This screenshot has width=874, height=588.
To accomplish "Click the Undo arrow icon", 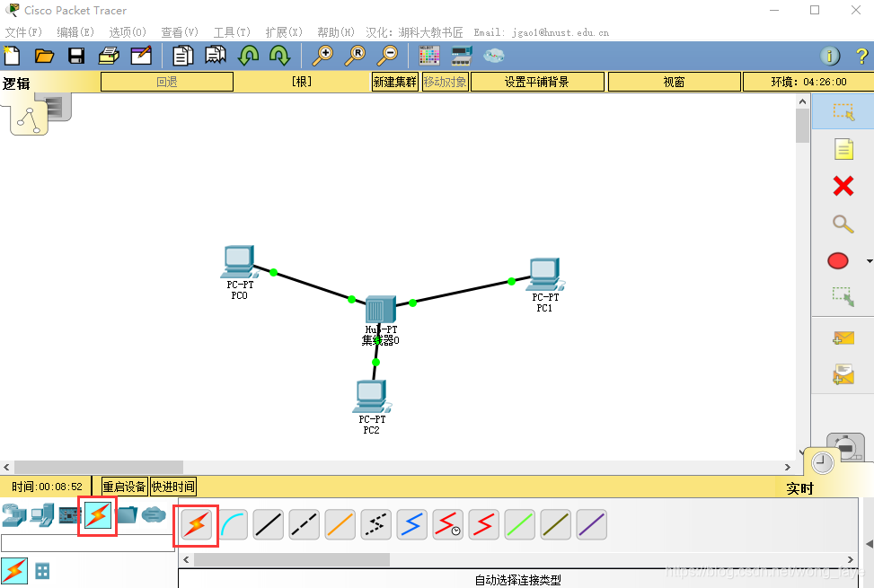I will (x=248, y=56).
